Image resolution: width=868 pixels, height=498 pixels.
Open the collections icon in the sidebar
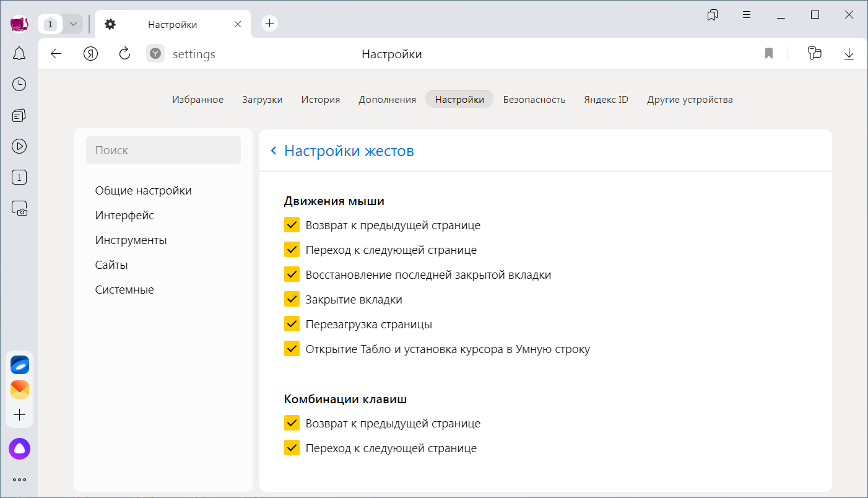[x=19, y=115]
